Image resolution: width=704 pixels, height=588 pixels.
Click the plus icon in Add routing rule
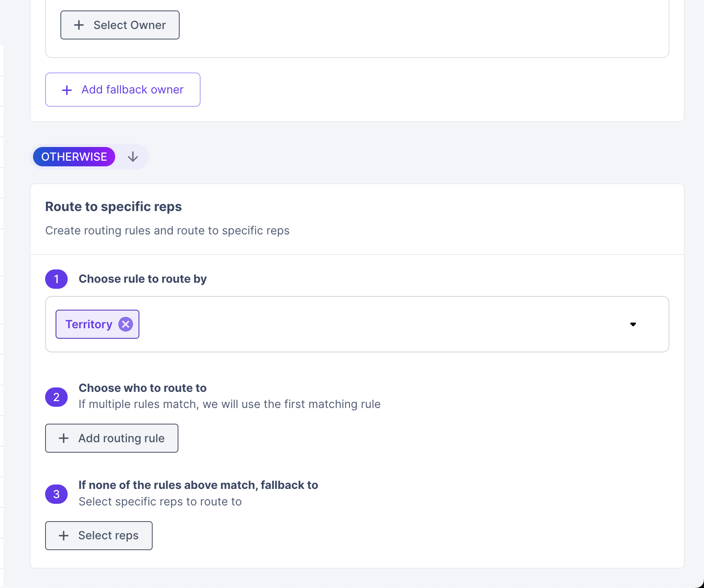(x=64, y=438)
